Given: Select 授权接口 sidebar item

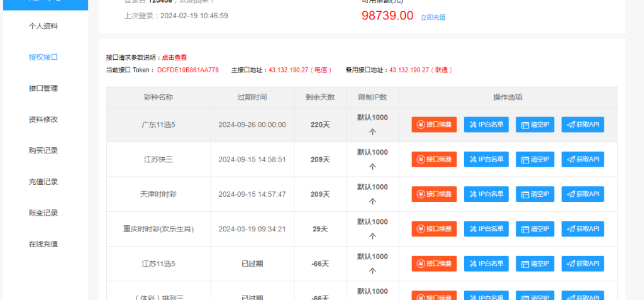Looking at the screenshot, I should coord(43,57).
